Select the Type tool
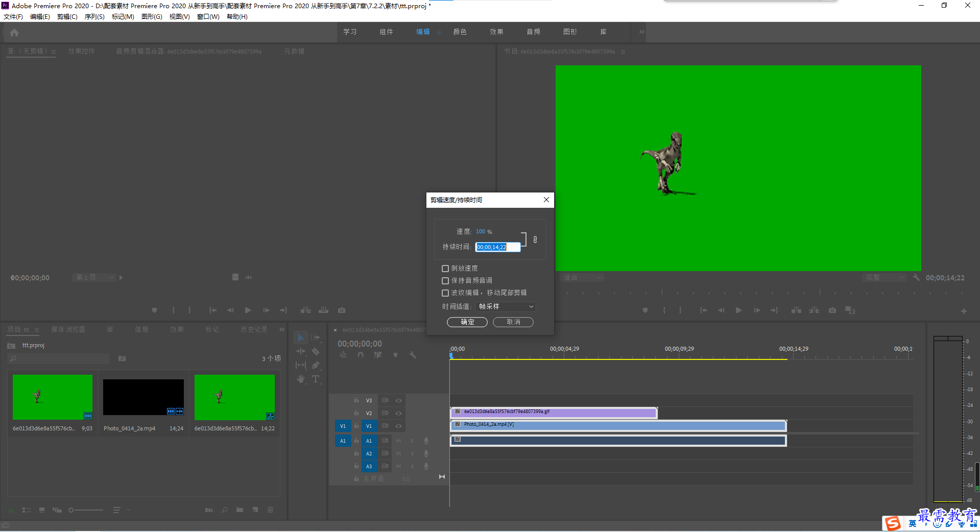The width and height of the screenshot is (980, 532). (x=316, y=379)
